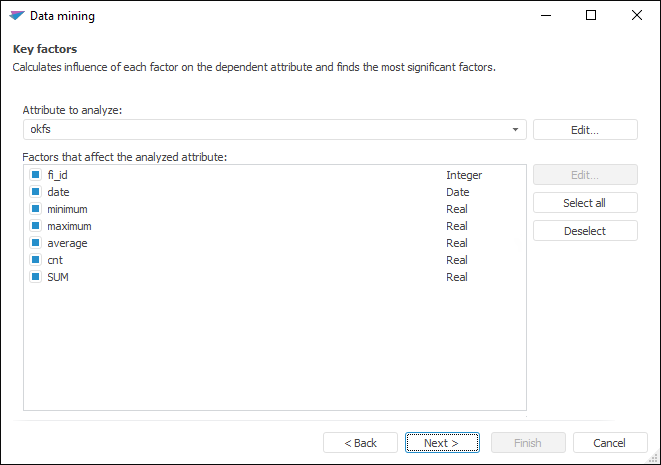Toggle the SUM factor checkbox
The width and height of the screenshot is (661, 465).
[x=35, y=277]
